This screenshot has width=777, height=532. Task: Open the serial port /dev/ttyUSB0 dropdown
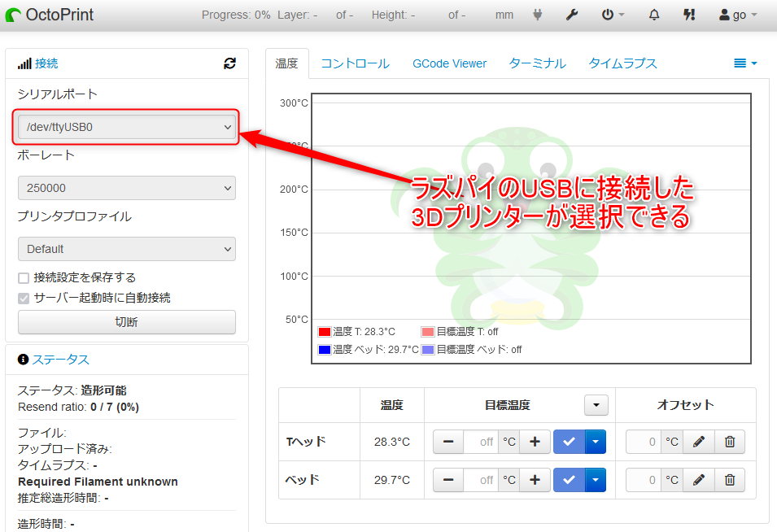tap(126, 127)
